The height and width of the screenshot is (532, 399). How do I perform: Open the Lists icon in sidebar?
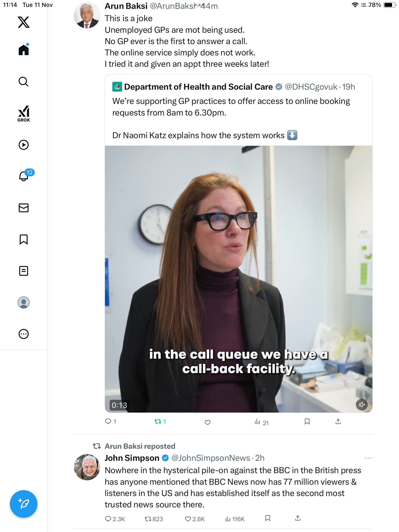[24, 271]
